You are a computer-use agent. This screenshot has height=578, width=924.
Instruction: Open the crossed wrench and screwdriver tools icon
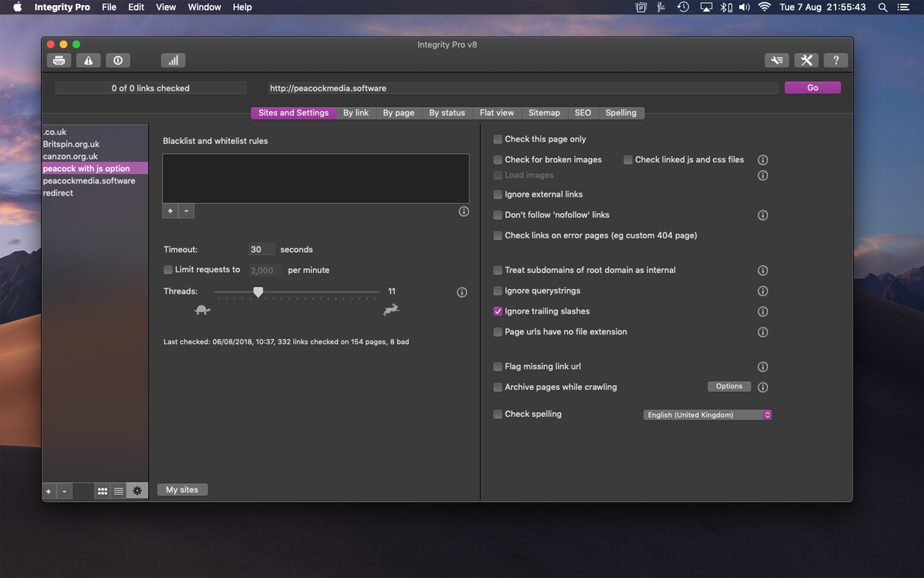tap(806, 61)
